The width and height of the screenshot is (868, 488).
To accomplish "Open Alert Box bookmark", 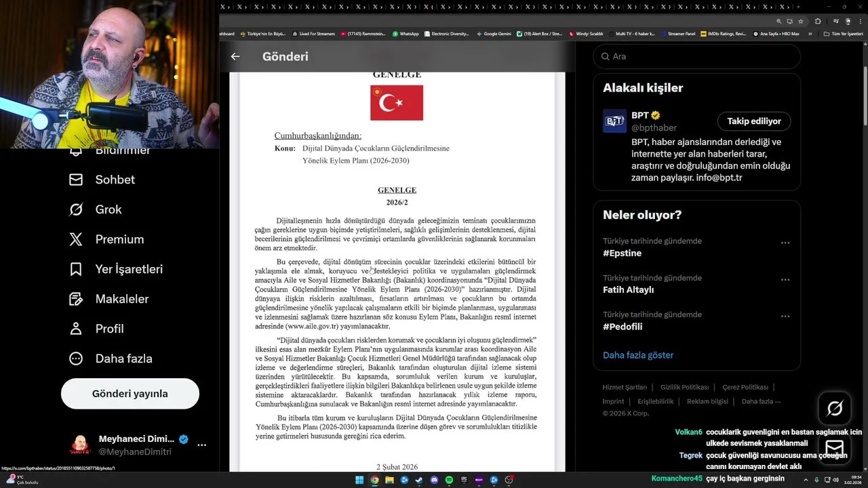I will click(539, 34).
